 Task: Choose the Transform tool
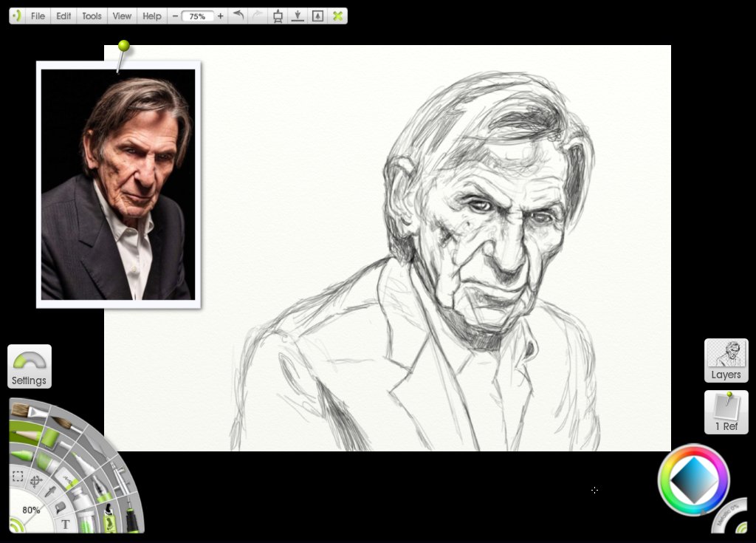[36, 481]
